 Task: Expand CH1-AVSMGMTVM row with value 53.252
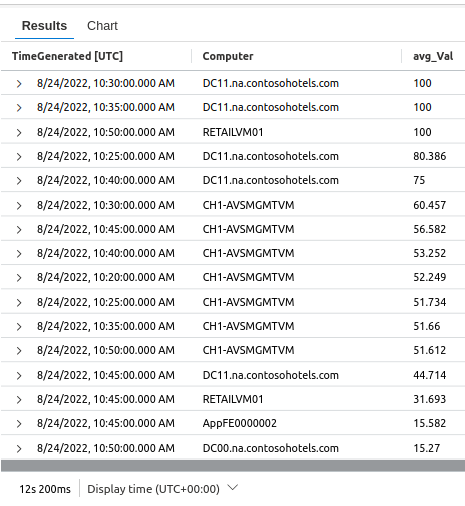(19, 253)
